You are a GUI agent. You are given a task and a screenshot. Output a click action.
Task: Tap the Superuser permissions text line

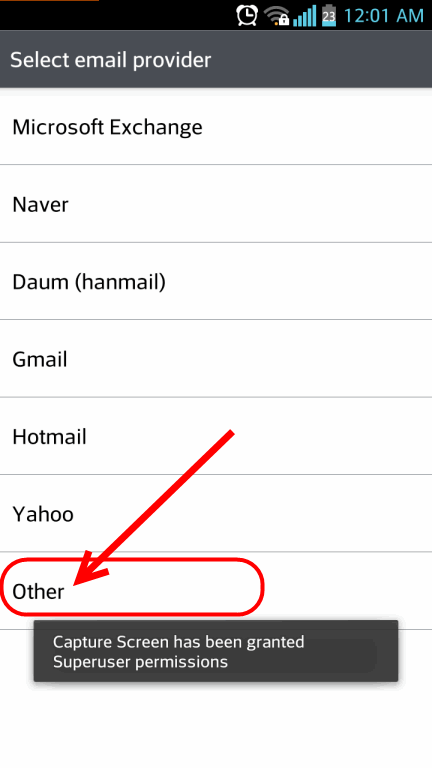coord(141,662)
